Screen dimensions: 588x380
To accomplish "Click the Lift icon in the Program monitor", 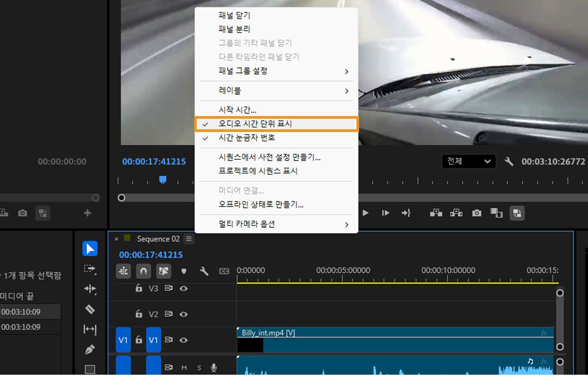I will click(x=436, y=213).
